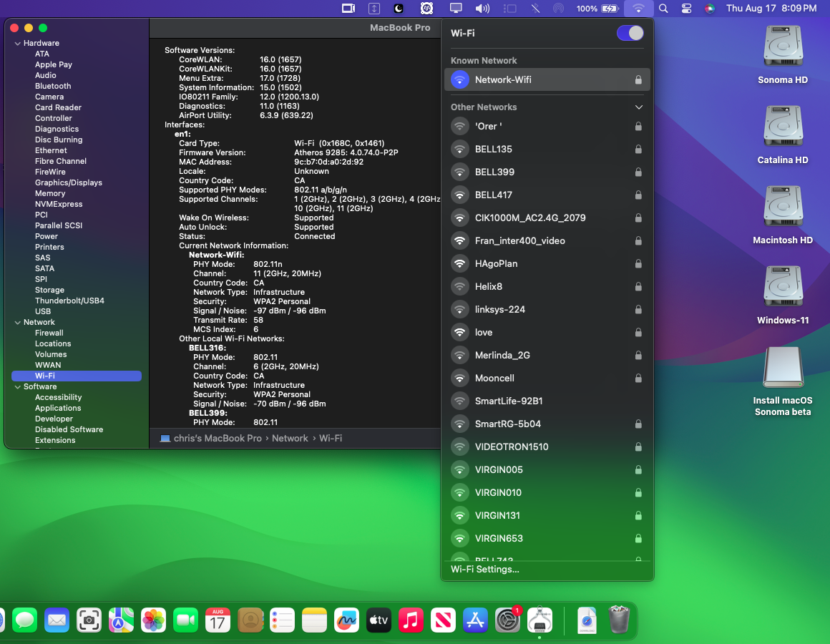This screenshot has width=830, height=644.
Task: Select Memory in Hardware sidebar
Action: click(x=50, y=194)
